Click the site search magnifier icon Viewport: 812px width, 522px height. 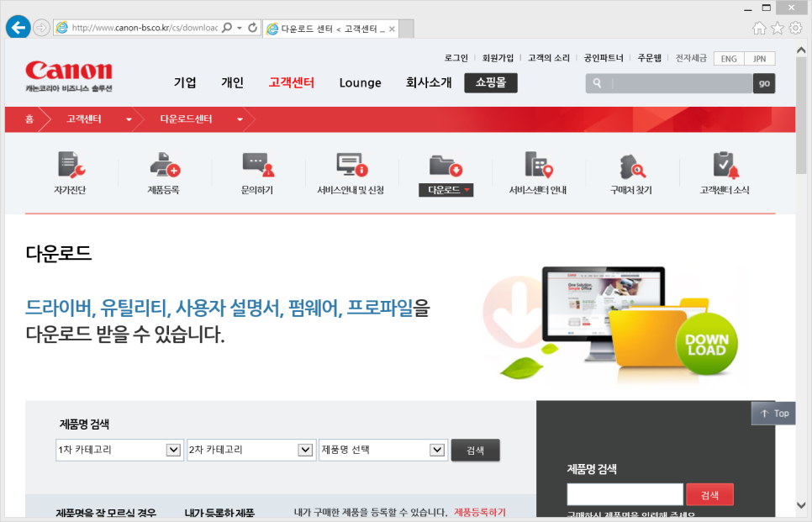pos(597,83)
